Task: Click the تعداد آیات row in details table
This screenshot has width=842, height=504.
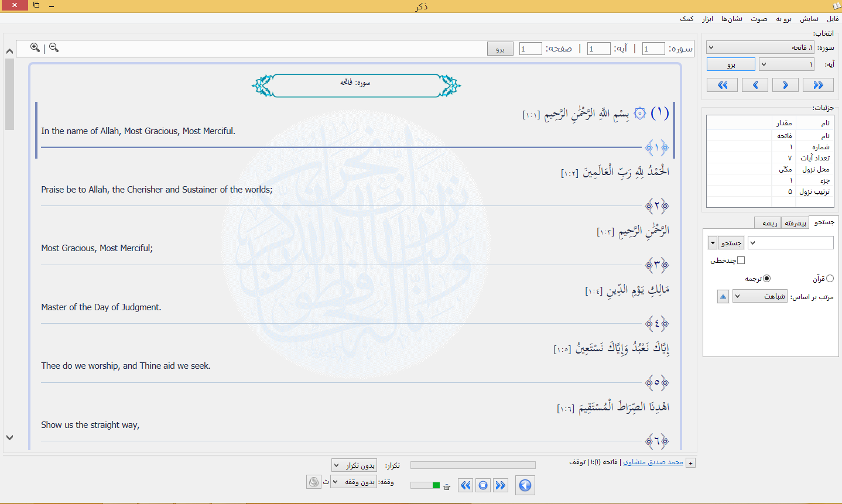Action: [x=769, y=158]
